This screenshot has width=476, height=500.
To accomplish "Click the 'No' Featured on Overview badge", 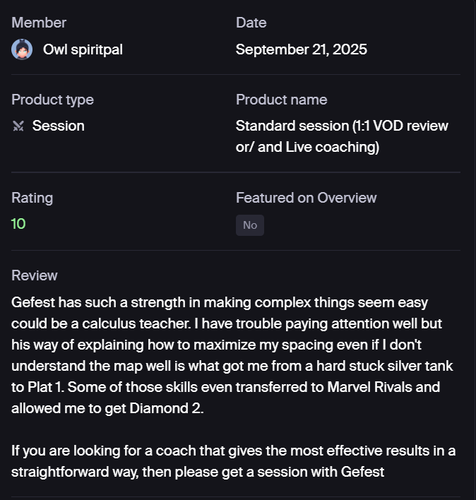I will [250, 225].
